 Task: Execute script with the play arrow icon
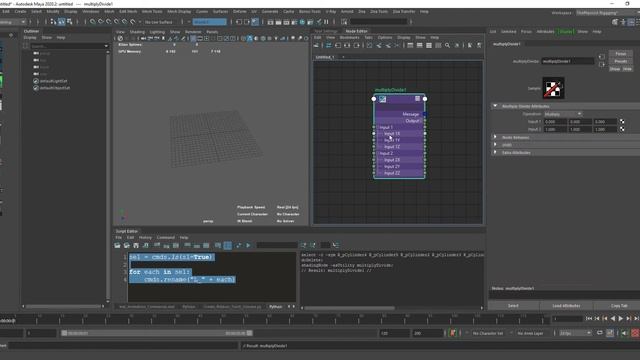click(248, 245)
